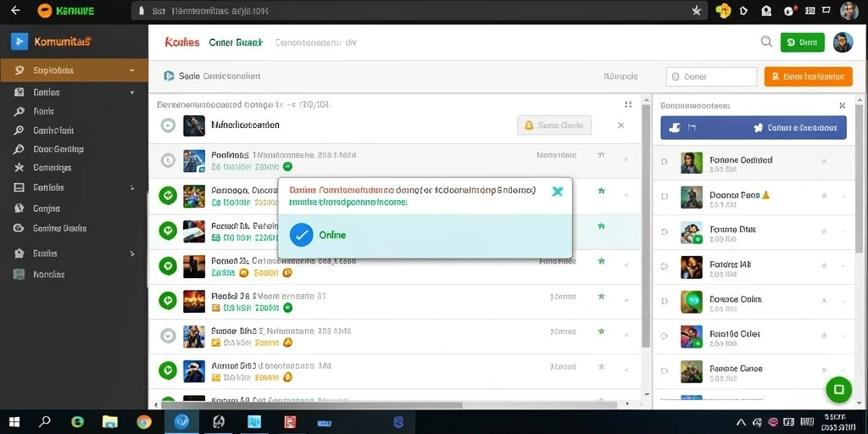Click the green header button
The height and width of the screenshot is (434, 868).
(802, 42)
